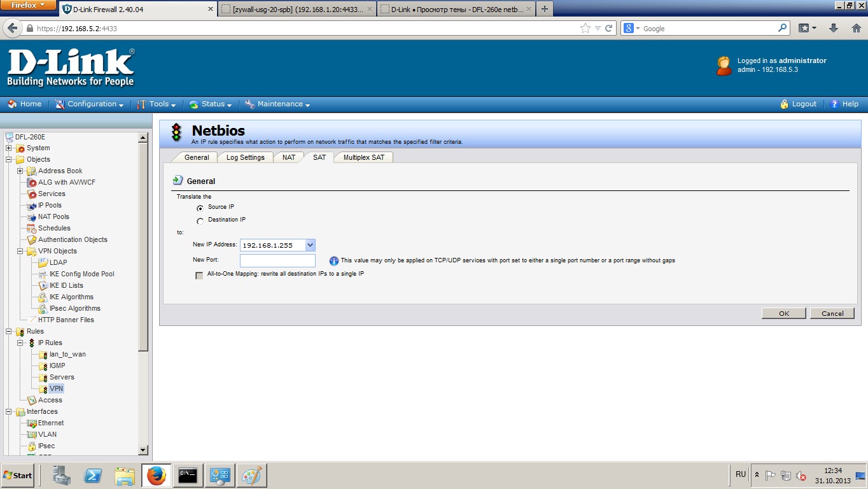
Task: Click the Schedules icon
Action: (32, 229)
